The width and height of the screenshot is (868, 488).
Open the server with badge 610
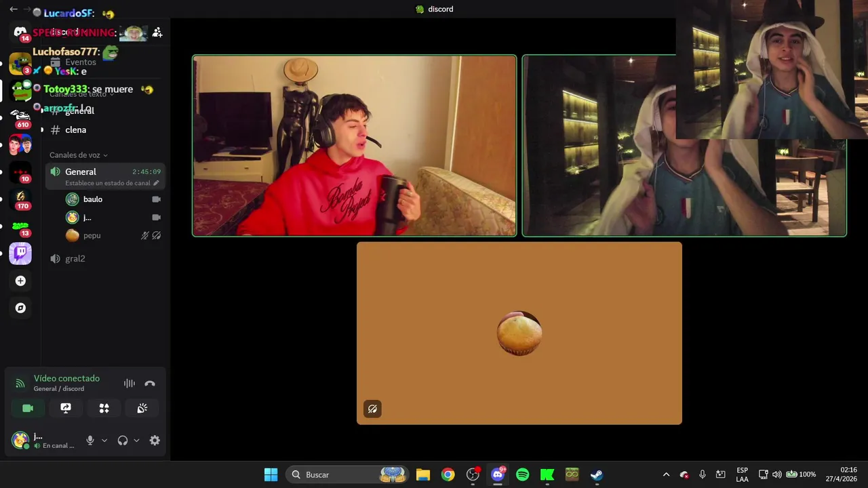pos(20,118)
